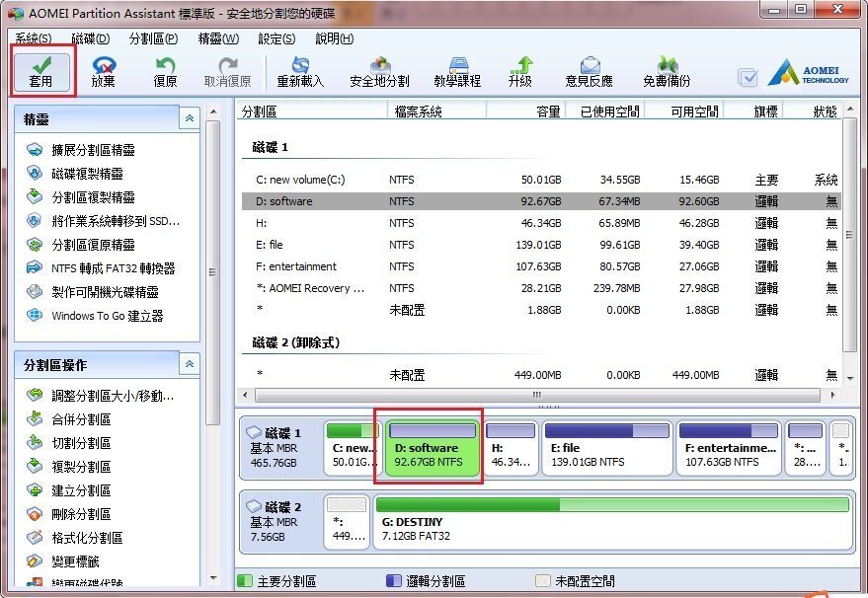Click the 取消復原 (Redo) toolbar icon

(227, 72)
